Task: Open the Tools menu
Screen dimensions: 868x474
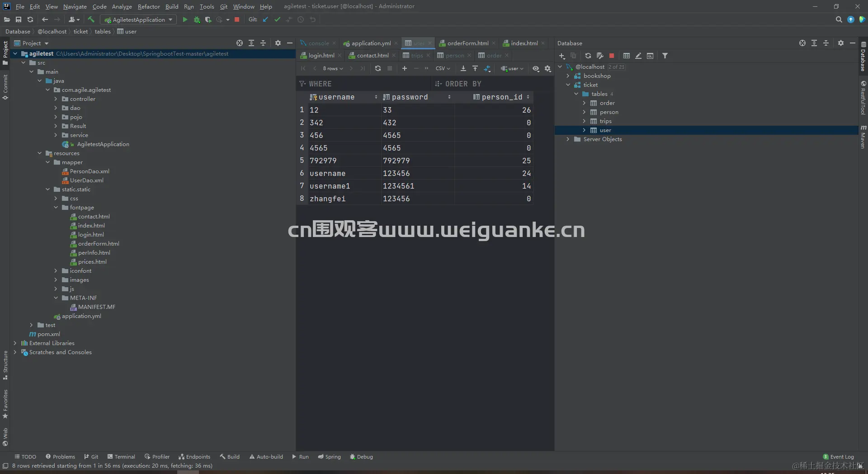Action: (x=207, y=6)
